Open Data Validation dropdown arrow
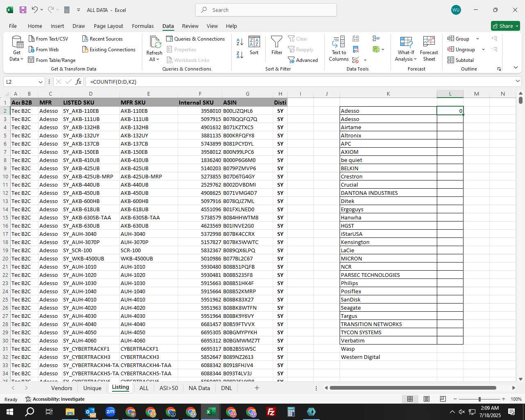Image resolution: width=525 pixels, height=420 pixels. coord(365,60)
